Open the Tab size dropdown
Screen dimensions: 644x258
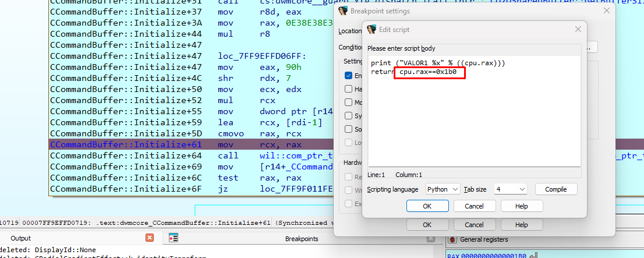[x=510, y=189]
